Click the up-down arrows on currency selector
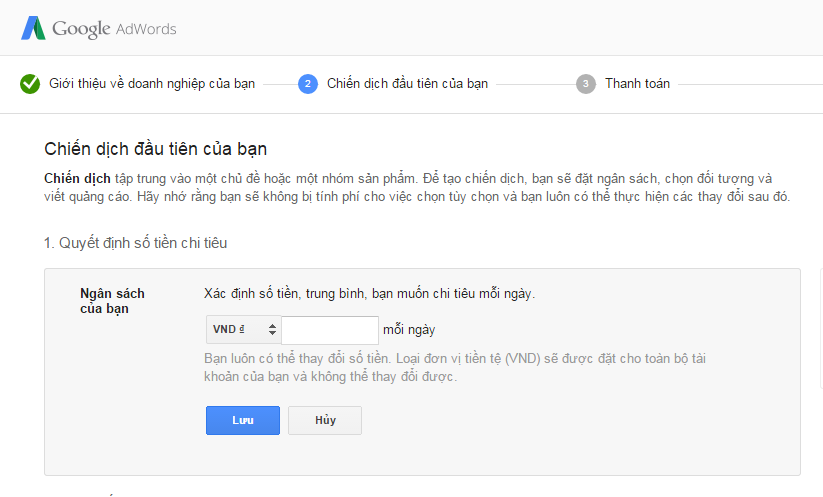This screenshot has width=823, height=497. [272, 329]
